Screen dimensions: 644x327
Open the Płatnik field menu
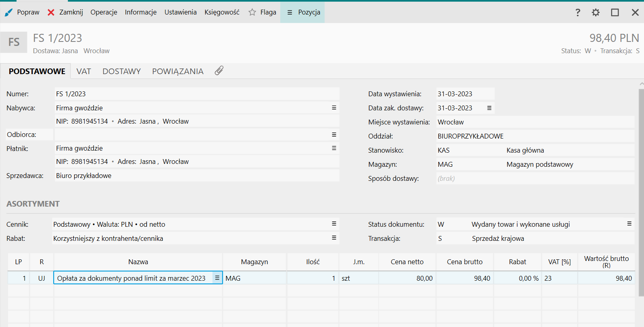334,148
